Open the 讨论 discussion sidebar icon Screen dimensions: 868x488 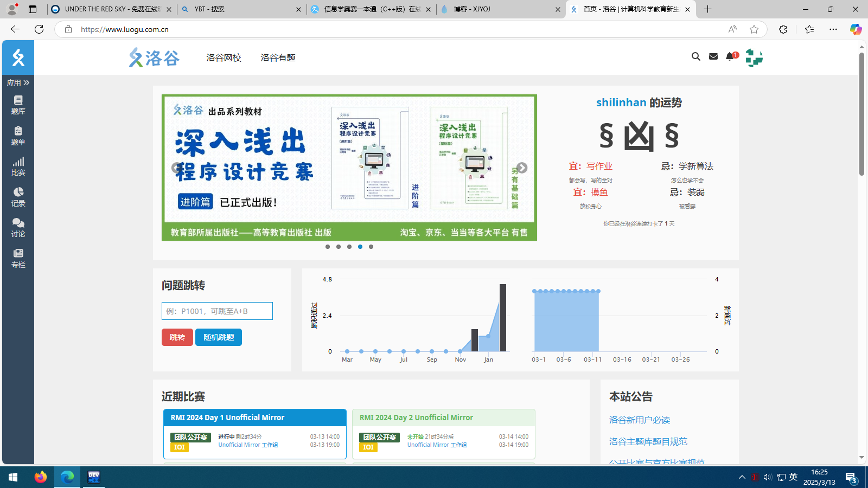pos(18,228)
